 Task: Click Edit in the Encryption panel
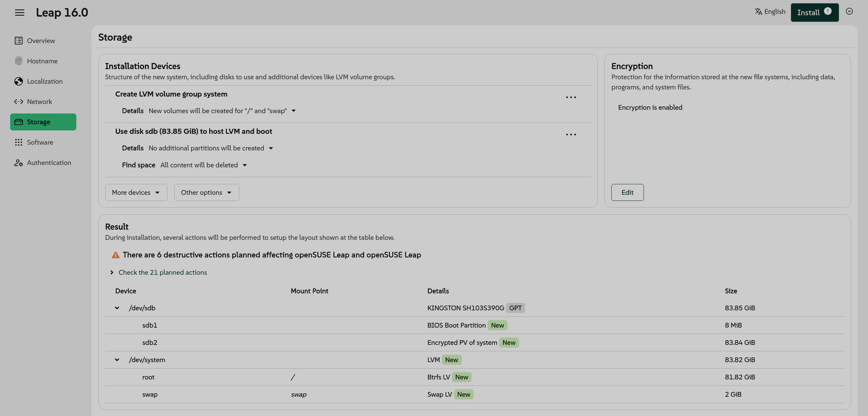pos(627,192)
